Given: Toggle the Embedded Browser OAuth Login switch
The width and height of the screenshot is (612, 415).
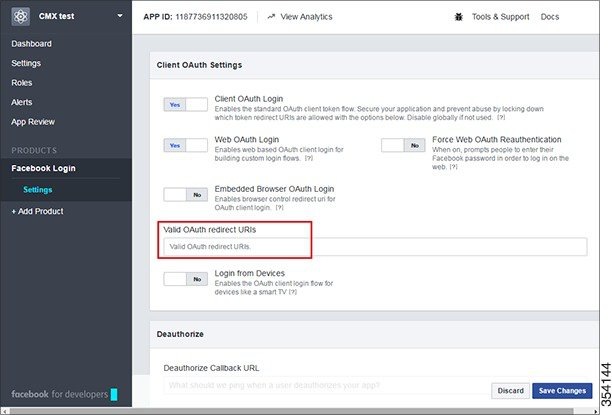Looking at the screenshot, I should 185,194.
